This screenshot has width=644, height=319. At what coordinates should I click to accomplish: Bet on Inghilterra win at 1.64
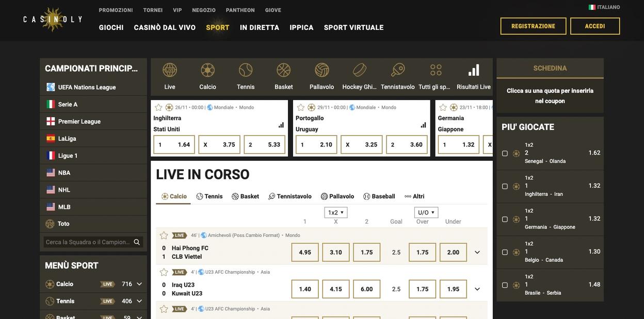pyautogui.click(x=174, y=145)
